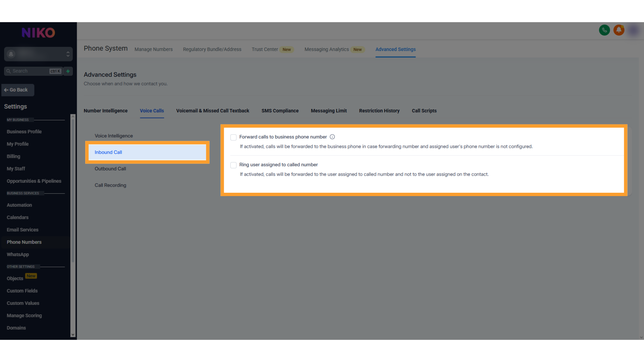644x362 pixels.
Task: Expand the account switcher dropdown arrows
Action: (68, 54)
